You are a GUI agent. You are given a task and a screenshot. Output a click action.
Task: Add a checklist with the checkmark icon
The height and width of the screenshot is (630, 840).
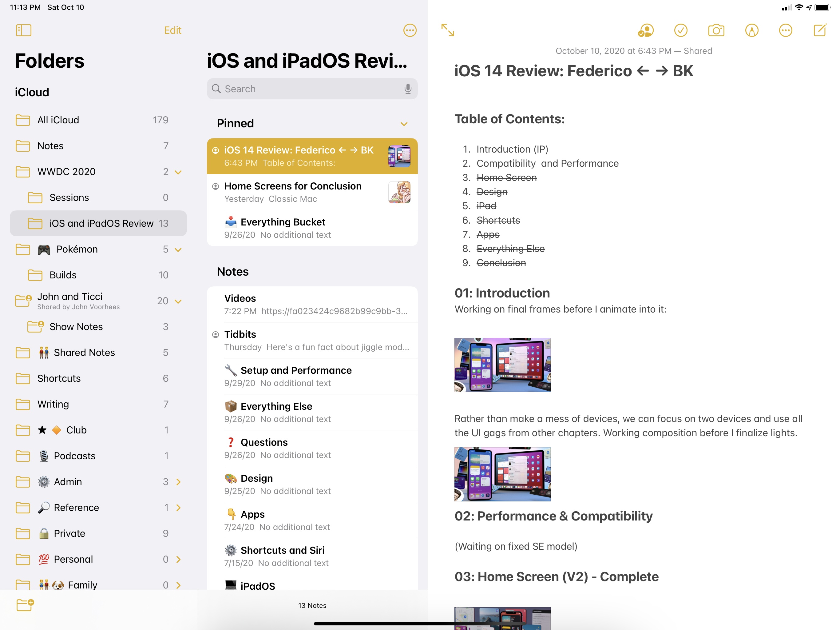pyautogui.click(x=680, y=30)
